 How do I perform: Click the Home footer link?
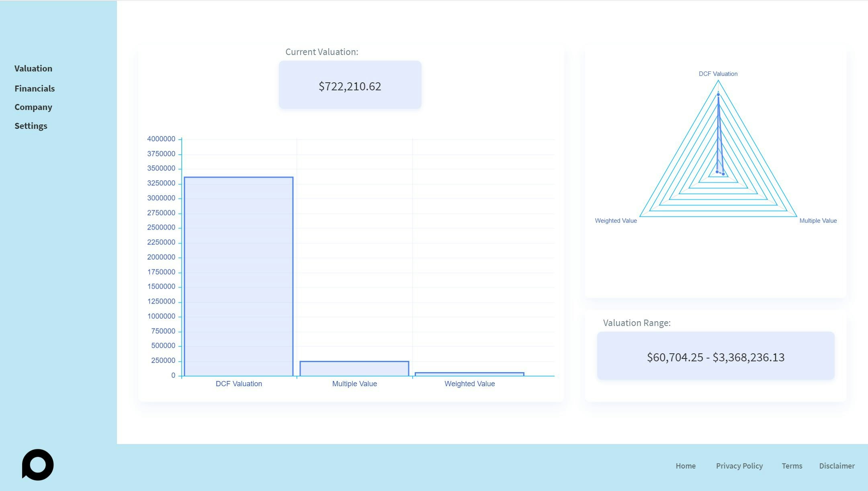[686, 466]
